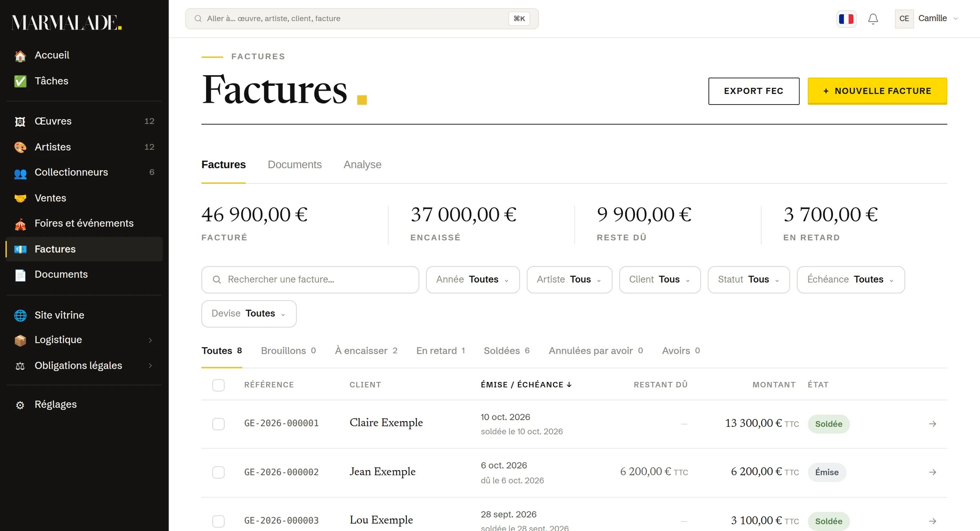This screenshot has height=531, width=980.
Task: Create a Nouvelle Facture
Action: (878, 91)
